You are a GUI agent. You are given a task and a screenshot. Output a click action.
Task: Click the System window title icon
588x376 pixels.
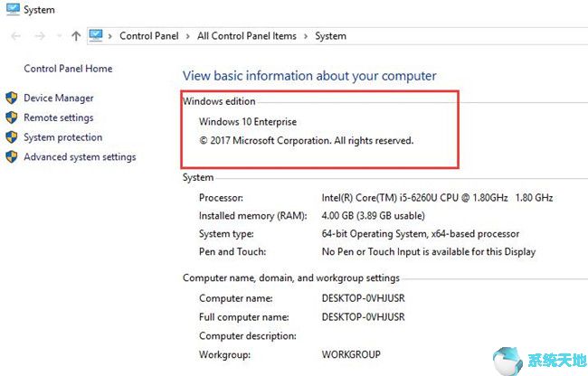click(14, 9)
